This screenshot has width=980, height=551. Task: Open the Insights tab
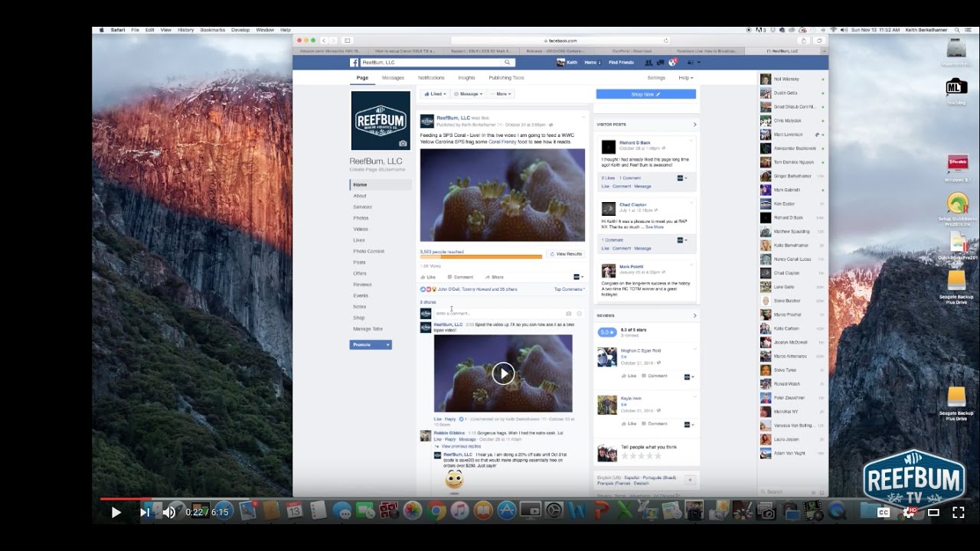coord(466,77)
